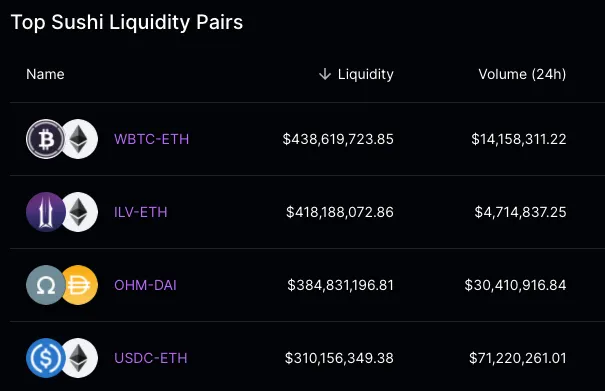
Task: Open the OHM-DAI pair link
Action: (145, 285)
